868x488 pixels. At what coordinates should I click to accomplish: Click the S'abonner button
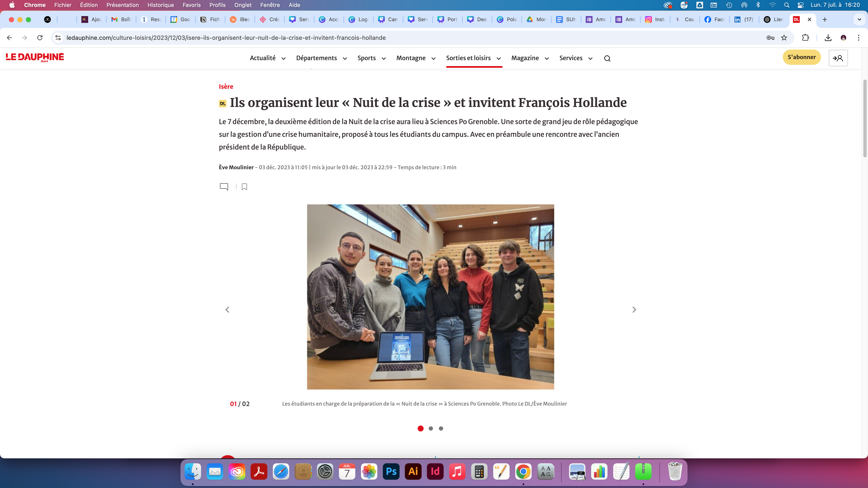point(801,57)
